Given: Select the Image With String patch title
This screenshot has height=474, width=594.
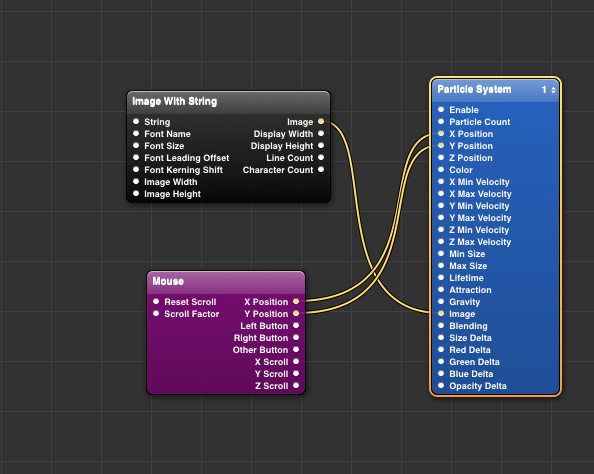Looking at the screenshot, I should pyautogui.click(x=175, y=101).
